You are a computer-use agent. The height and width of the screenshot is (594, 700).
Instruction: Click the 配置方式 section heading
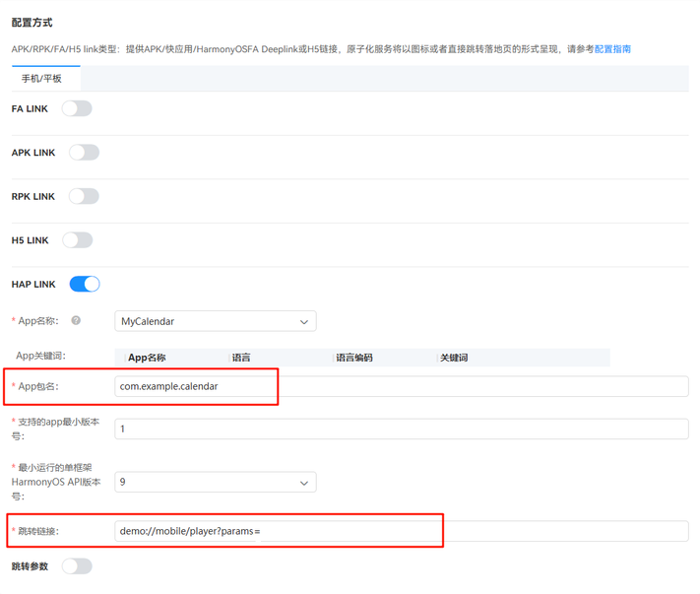[x=32, y=22]
